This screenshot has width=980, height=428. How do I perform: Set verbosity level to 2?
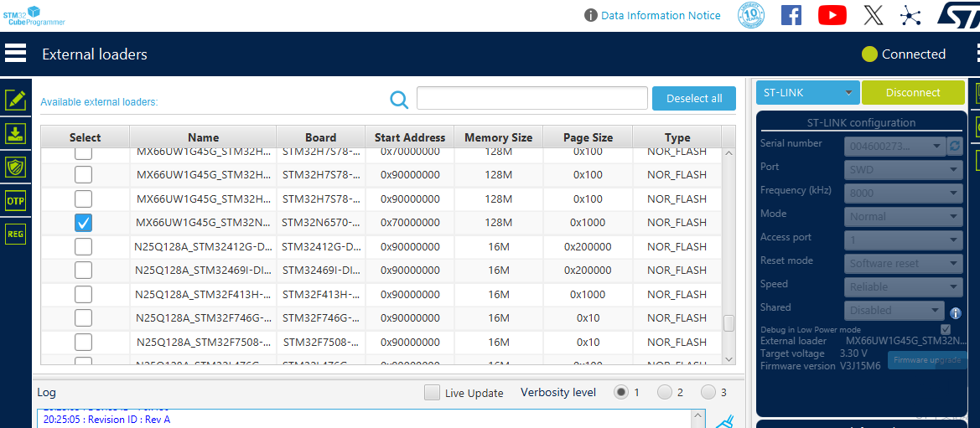665,392
